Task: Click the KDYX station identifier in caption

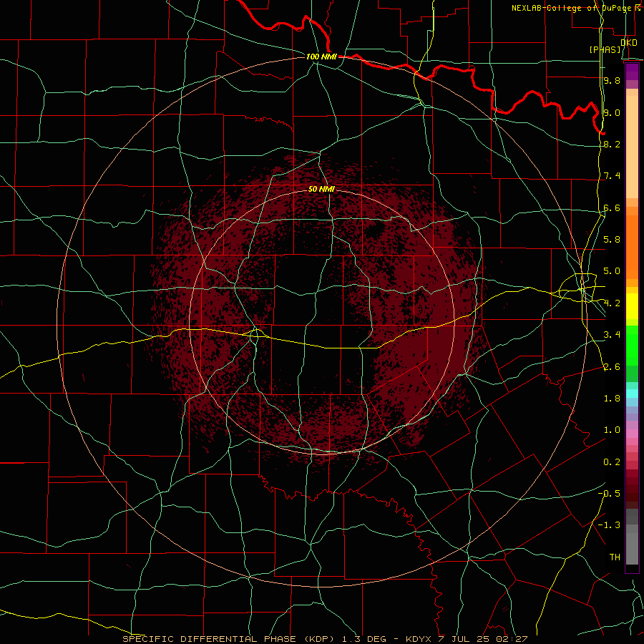Action: tap(418, 639)
